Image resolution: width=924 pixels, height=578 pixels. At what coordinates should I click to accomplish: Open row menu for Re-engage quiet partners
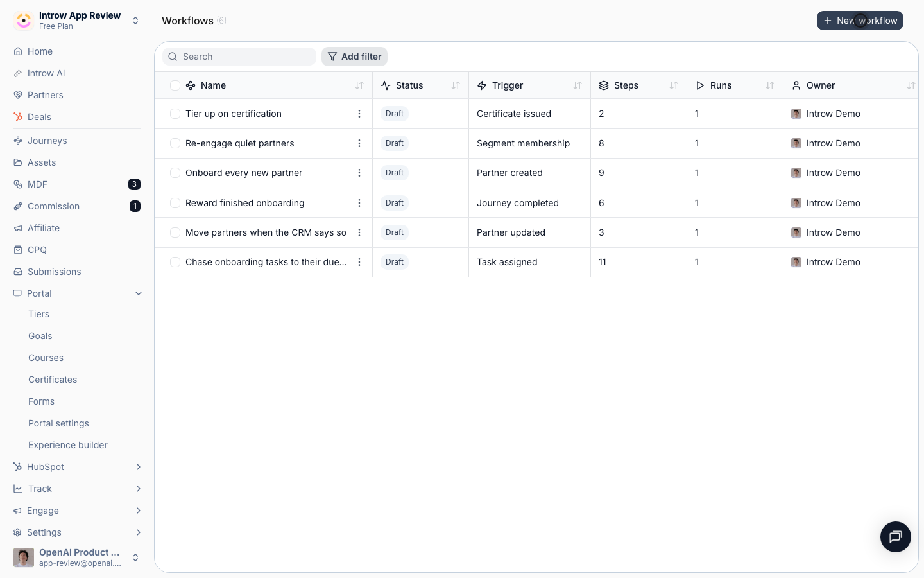point(359,143)
